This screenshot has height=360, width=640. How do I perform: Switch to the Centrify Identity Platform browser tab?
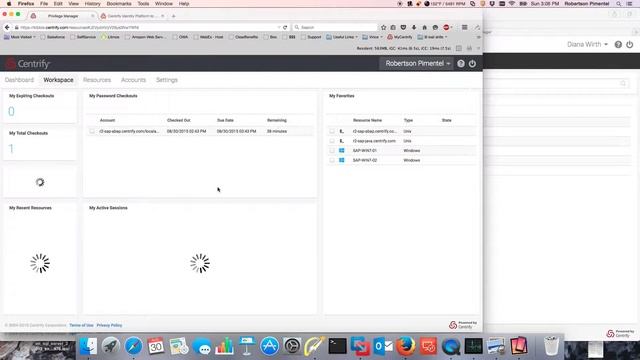point(132,16)
